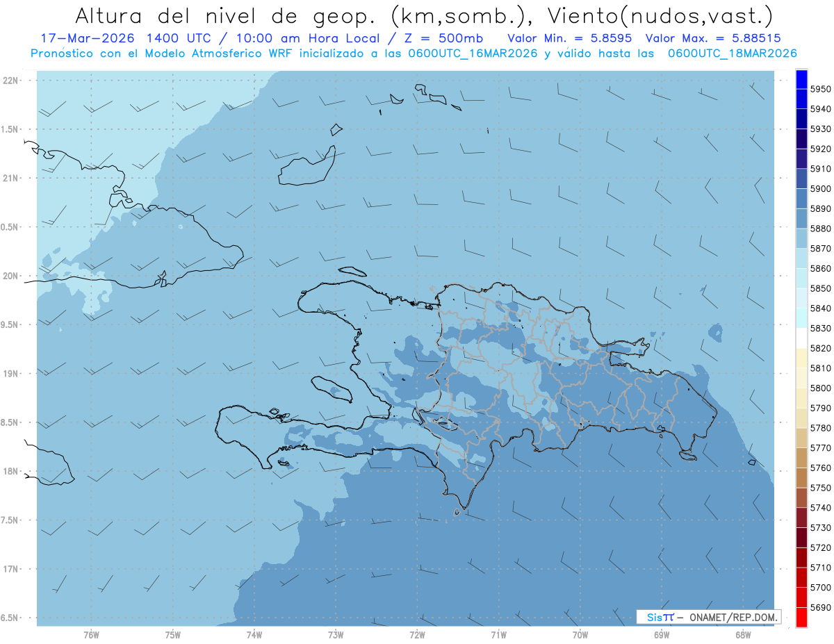This screenshot has width=834, height=644.
Task: Pick the colorbar swatch between 5880 and 5890
Action: [x=801, y=218]
